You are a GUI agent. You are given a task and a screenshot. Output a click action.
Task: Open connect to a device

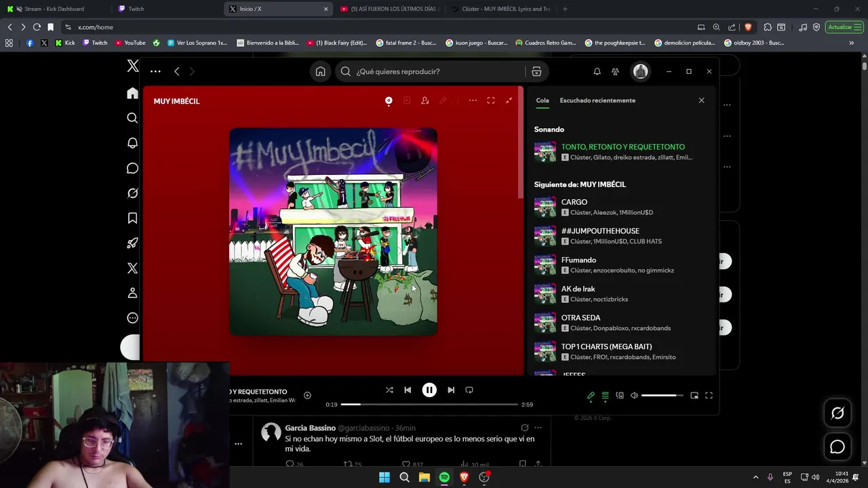click(x=620, y=395)
